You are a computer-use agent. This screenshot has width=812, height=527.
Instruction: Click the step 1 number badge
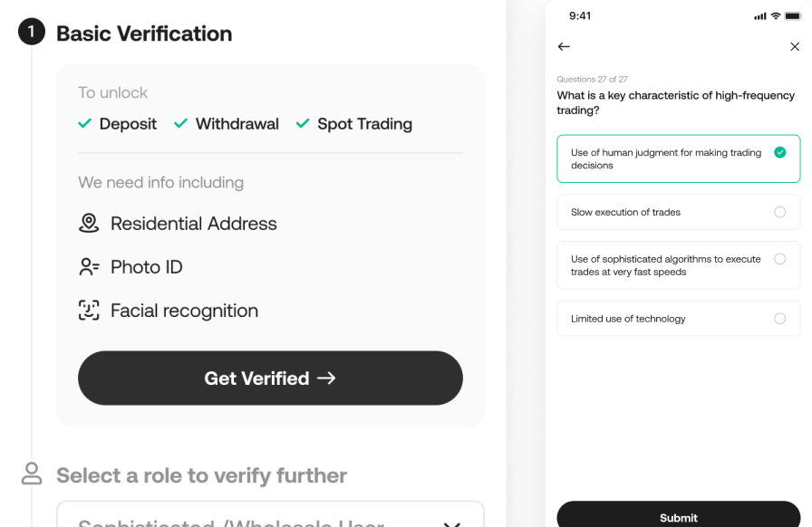32,33
